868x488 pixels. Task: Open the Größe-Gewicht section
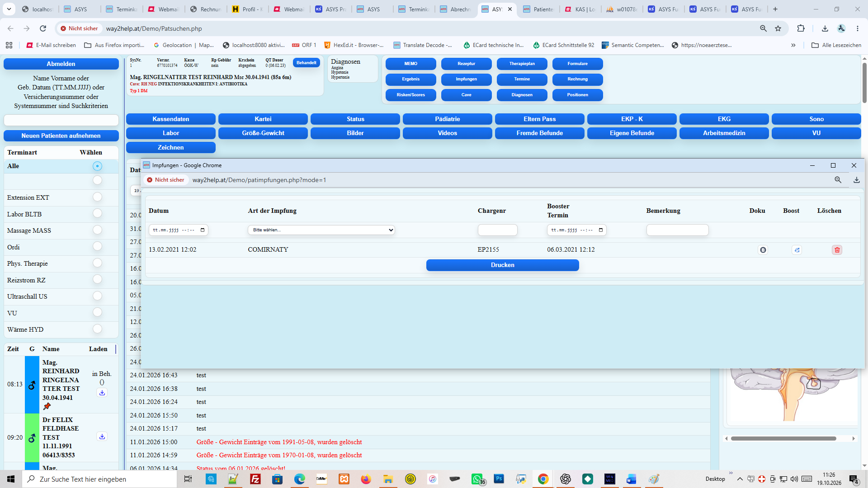pyautogui.click(x=263, y=133)
